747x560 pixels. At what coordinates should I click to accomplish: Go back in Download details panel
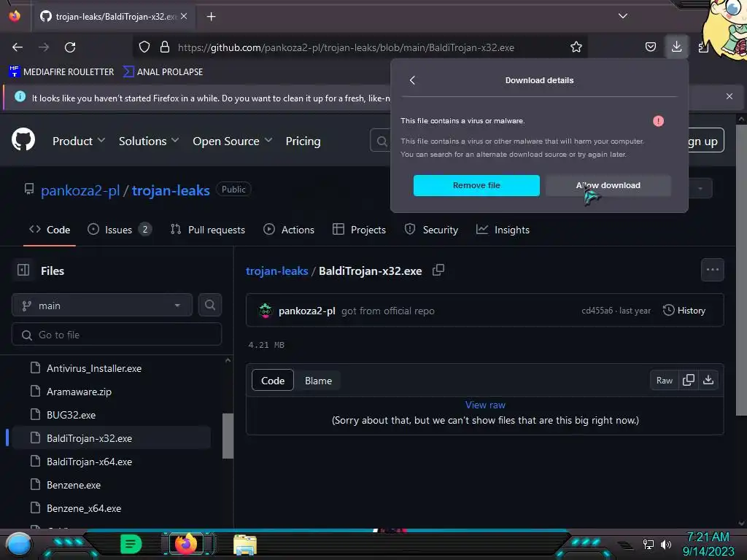click(x=413, y=80)
